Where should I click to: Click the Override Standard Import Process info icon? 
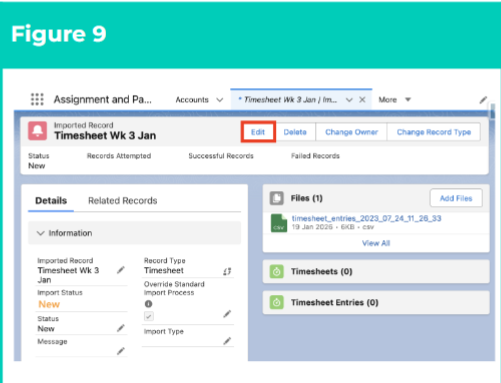[x=148, y=304]
